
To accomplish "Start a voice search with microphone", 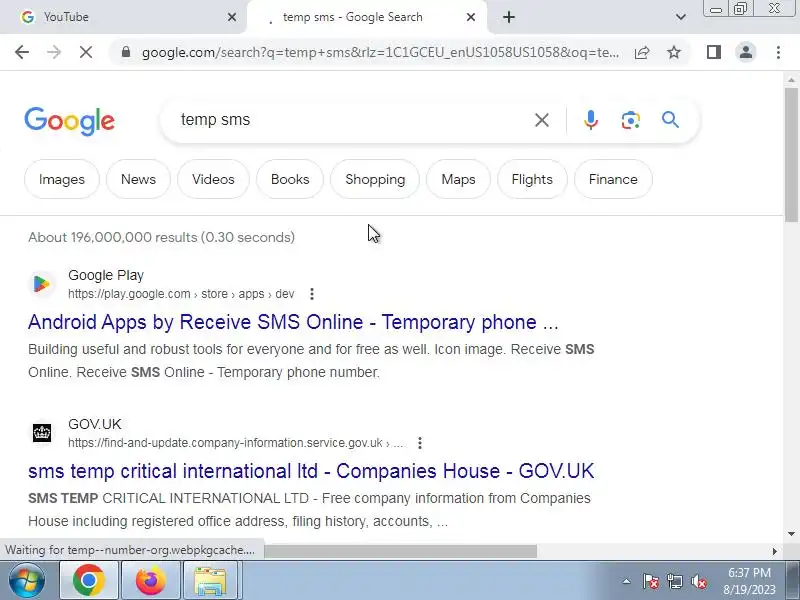I will pos(591,120).
